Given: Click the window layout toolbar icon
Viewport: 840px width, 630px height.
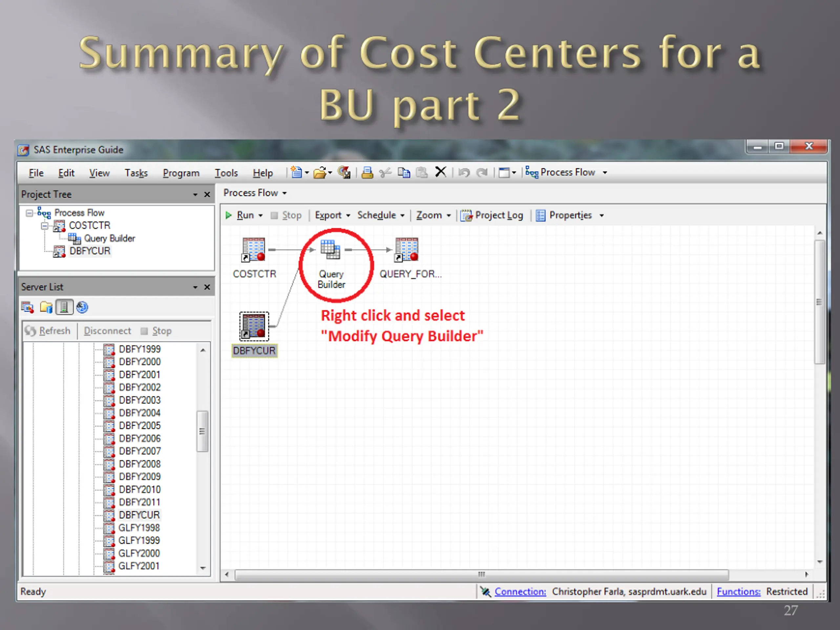Looking at the screenshot, I should pos(504,173).
